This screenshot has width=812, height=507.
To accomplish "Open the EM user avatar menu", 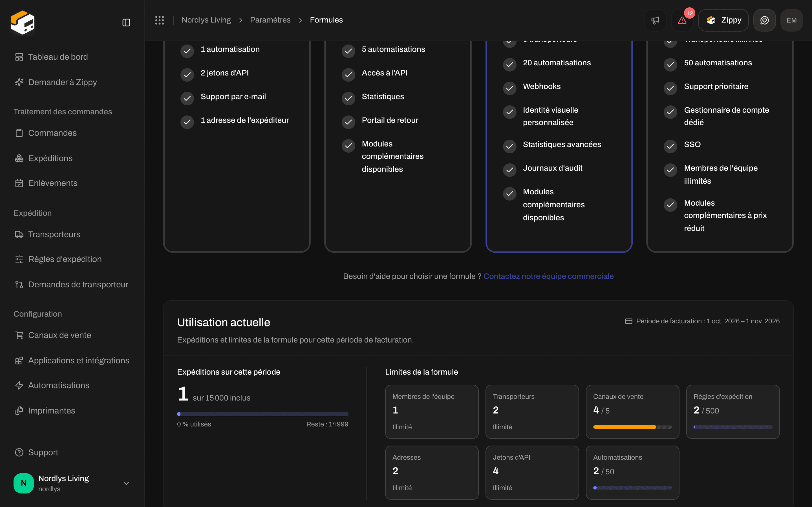I will [791, 20].
